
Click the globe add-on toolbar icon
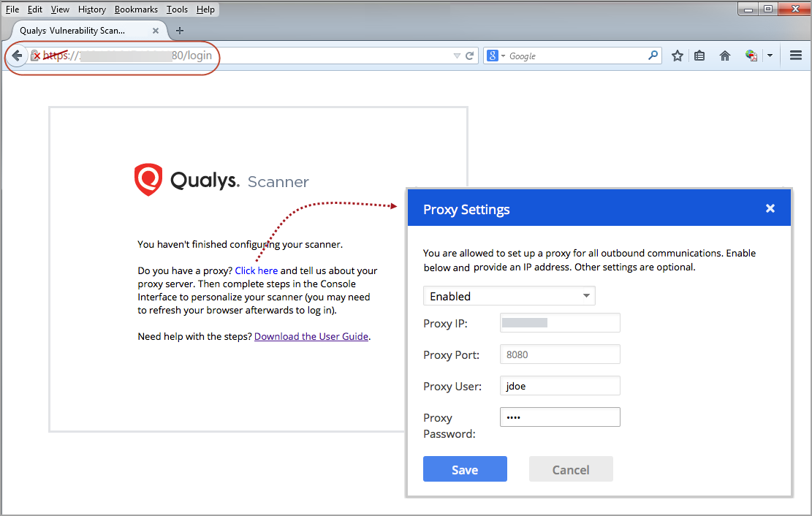point(751,56)
